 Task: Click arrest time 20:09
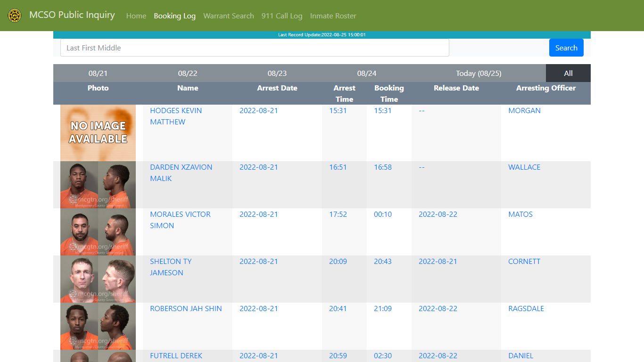[338, 261]
